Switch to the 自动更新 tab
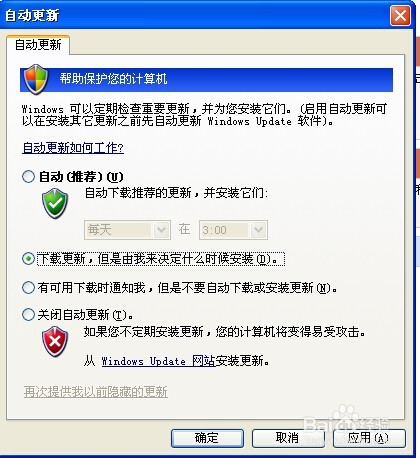The height and width of the screenshot is (458, 420). point(38,45)
